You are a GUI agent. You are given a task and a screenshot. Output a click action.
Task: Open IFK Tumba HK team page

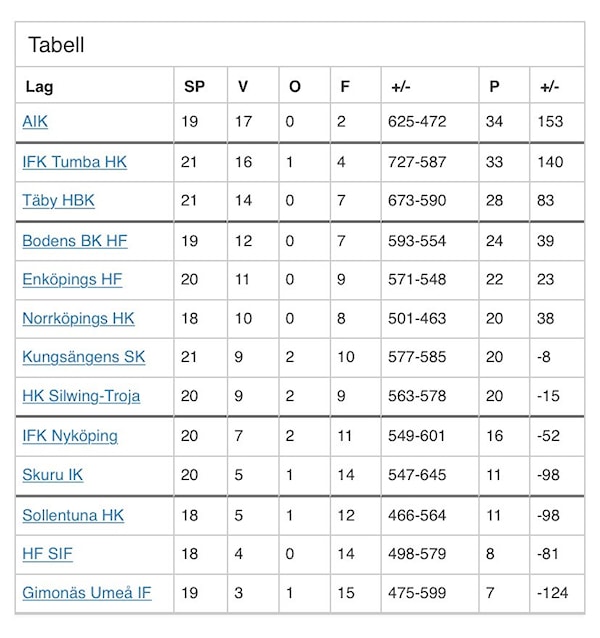74,162
